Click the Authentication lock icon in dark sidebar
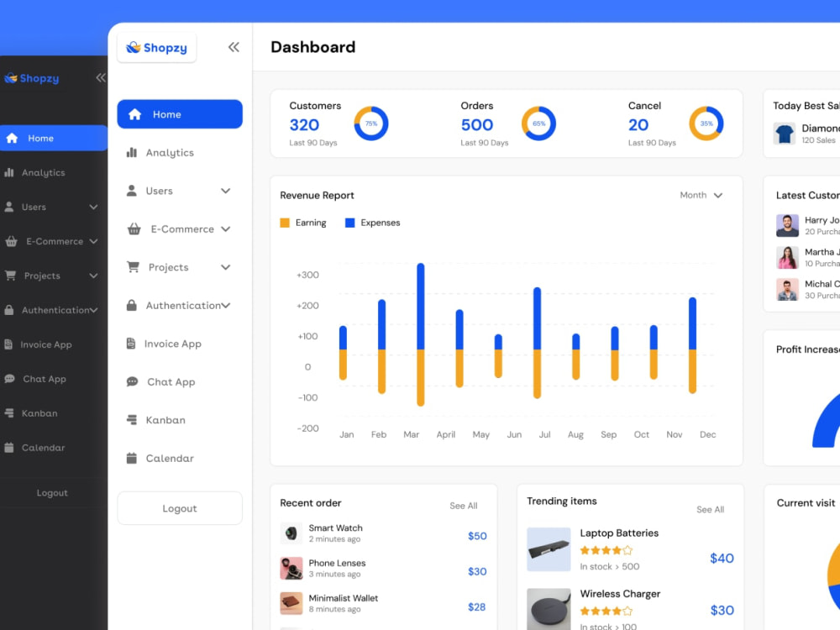840x630 pixels. coord(9,310)
